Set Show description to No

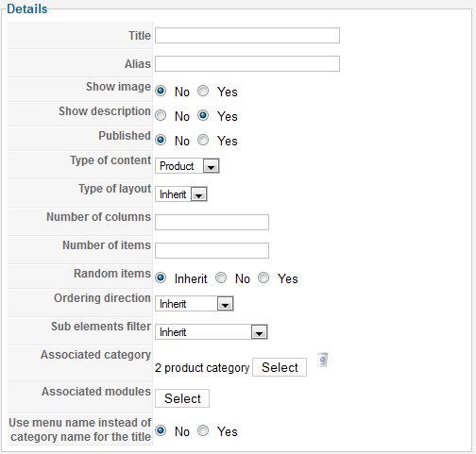[161, 115]
